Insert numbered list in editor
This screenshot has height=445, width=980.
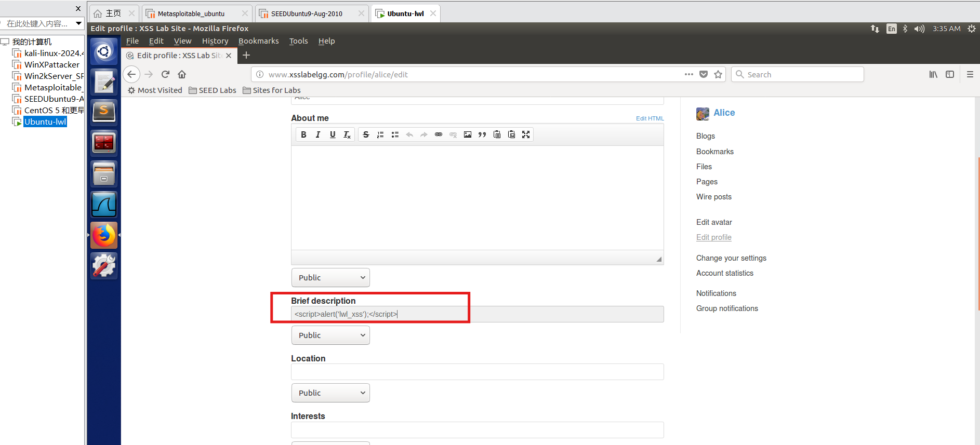pyautogui.click(x=380, y=134)
